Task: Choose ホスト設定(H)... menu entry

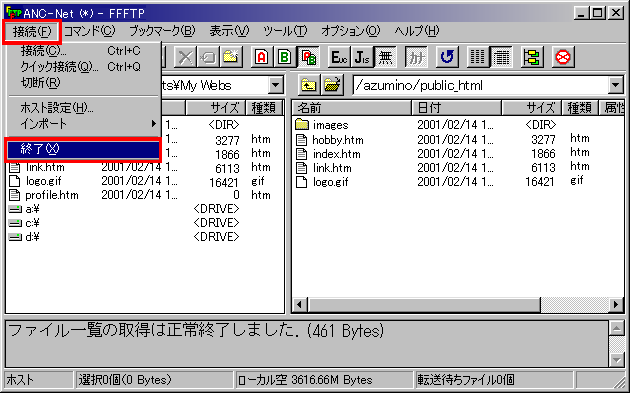Action: pyautogui.click(x=83, y=108)
